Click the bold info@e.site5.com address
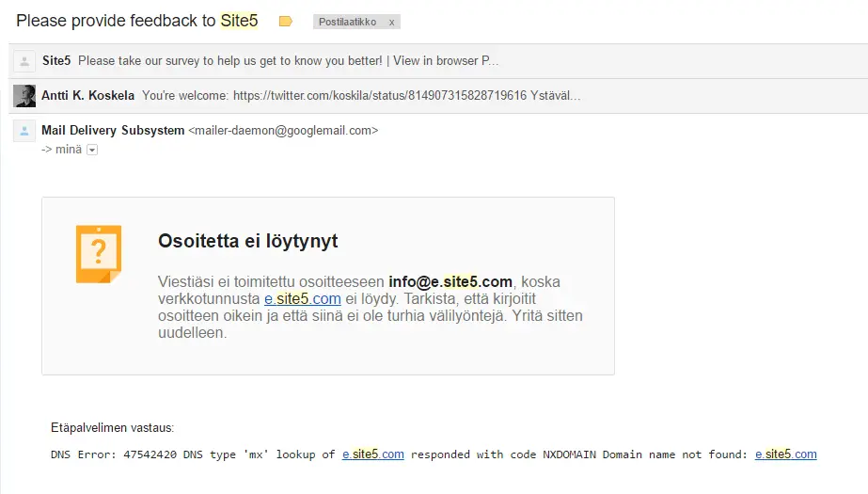Screen dimensions: 868x494 point(450,281)
